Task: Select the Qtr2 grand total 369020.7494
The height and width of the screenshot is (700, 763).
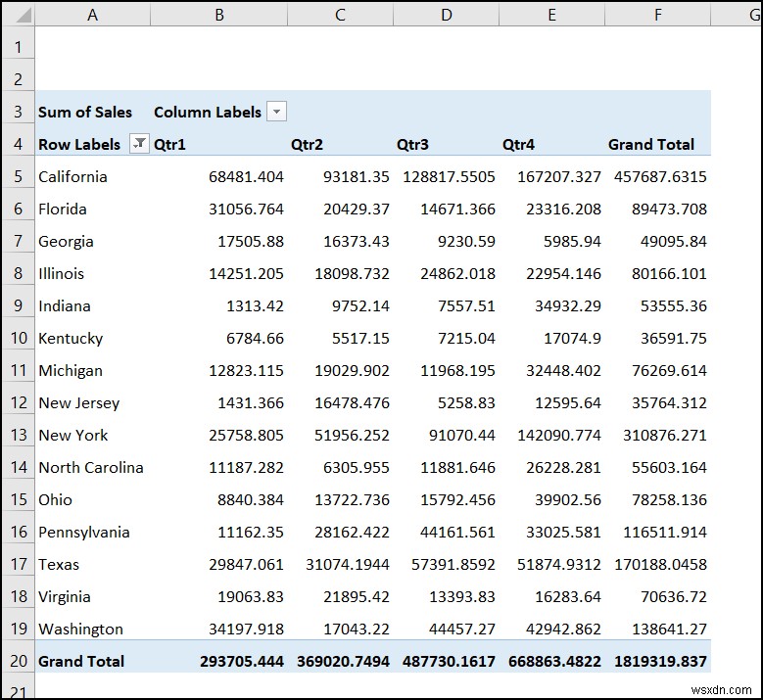Action: pyautogui.click(x=340, y=661)
